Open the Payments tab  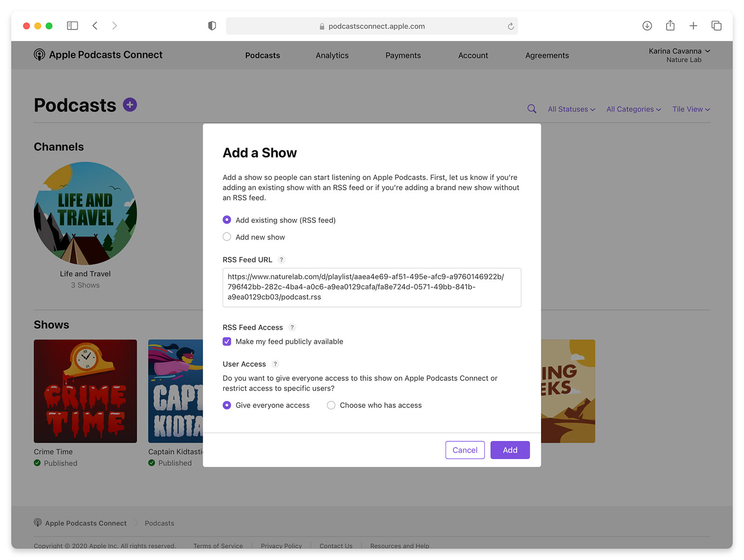tap(403, 55)
